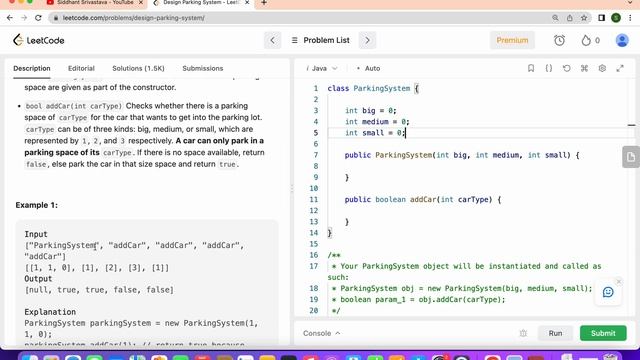Image resolution: width=640 pixels, height=360 pixels.
Task: Toggle editor fullscreen icon
Action: tap(620, 68)
